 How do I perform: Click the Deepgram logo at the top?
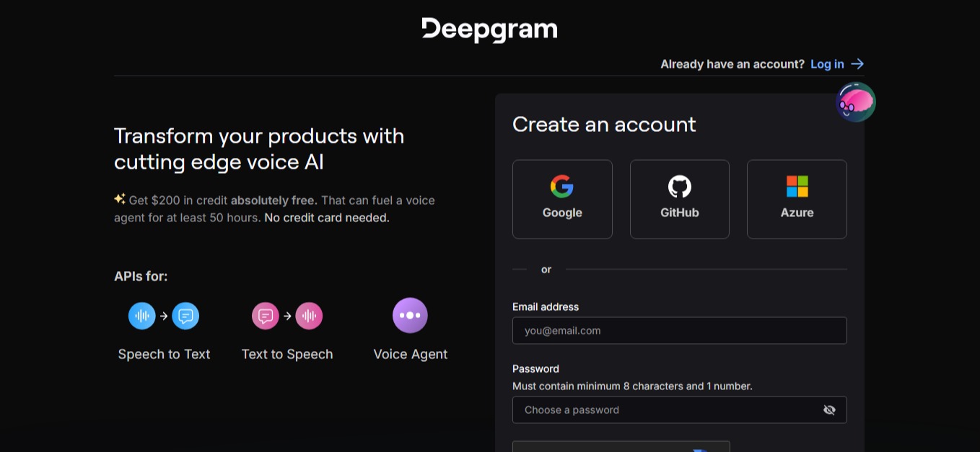point(489,30)
